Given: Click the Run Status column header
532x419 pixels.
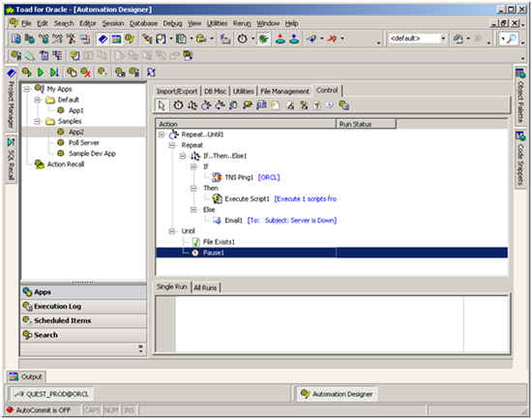Looking at the screenshot, I should pos(366,124).
